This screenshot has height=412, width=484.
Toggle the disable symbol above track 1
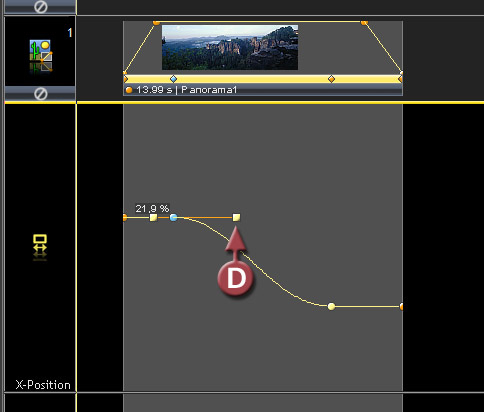point(41,6)
